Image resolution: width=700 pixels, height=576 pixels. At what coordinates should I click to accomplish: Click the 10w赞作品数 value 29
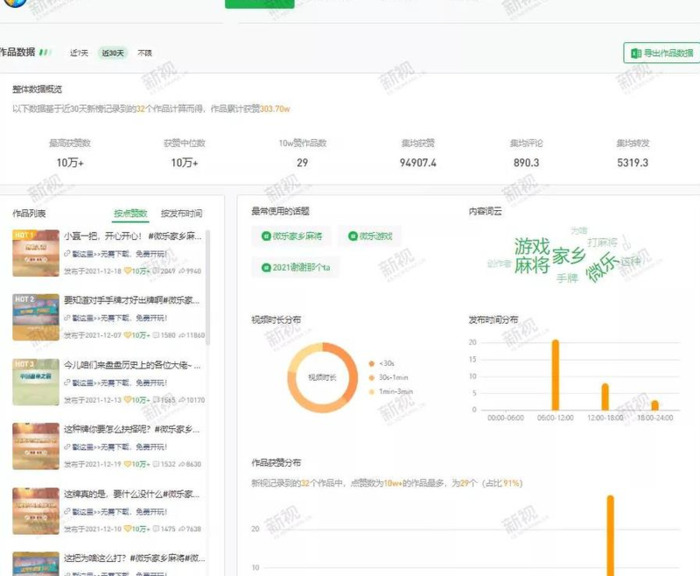302,163
